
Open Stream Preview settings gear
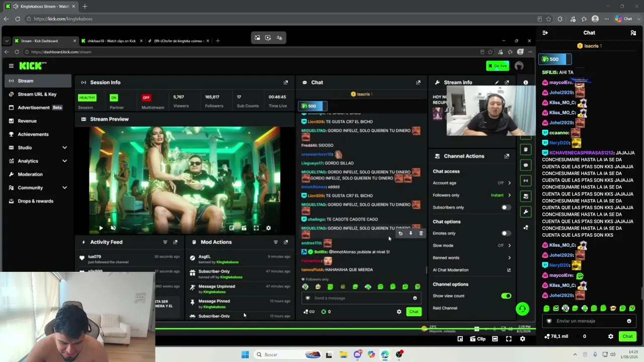pyautogui.click(x=268, y=228)
